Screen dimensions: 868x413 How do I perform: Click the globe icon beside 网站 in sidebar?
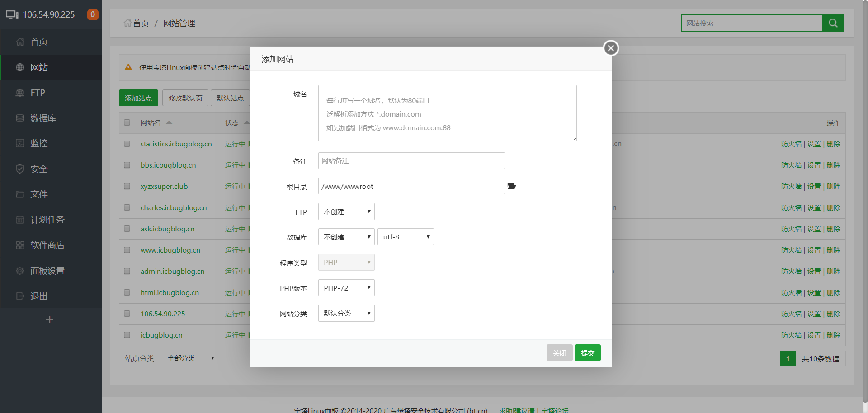[x=20, y=67]
